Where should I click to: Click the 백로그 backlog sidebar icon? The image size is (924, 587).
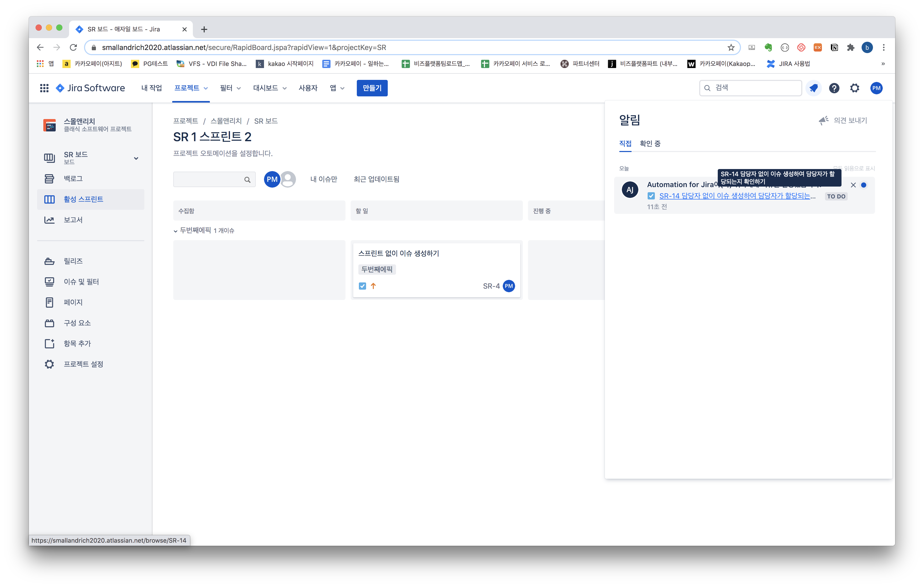[49, 179]
